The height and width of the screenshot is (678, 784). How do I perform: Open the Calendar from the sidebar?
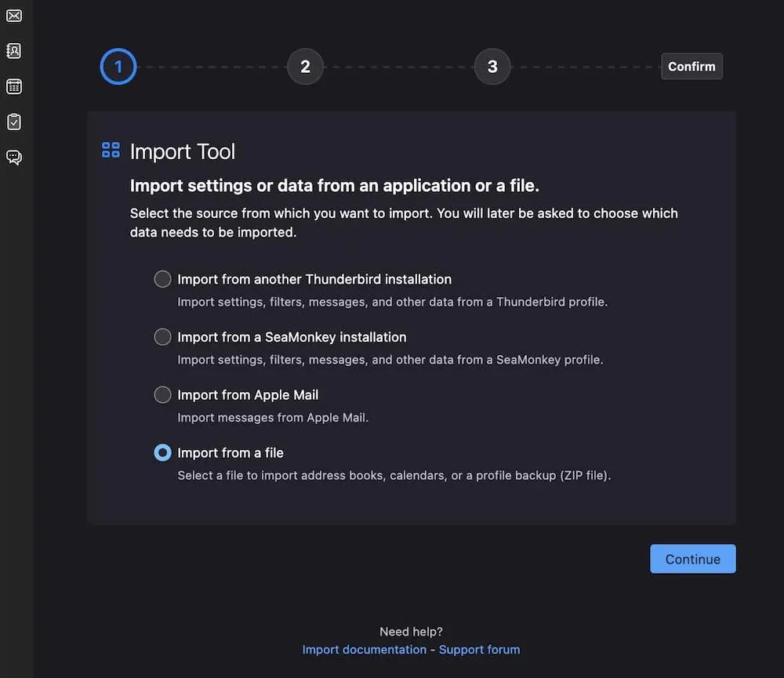[13, 86]
